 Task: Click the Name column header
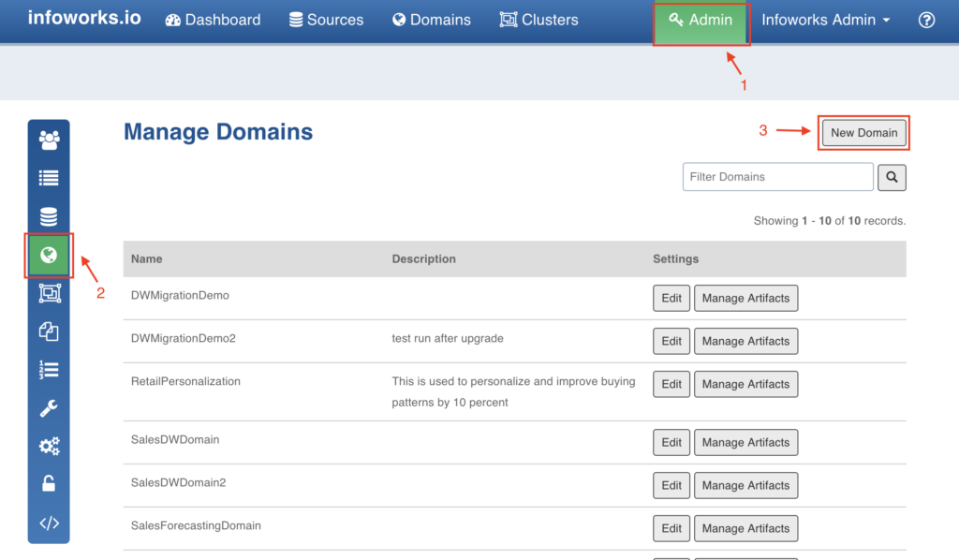pos(147,258)
